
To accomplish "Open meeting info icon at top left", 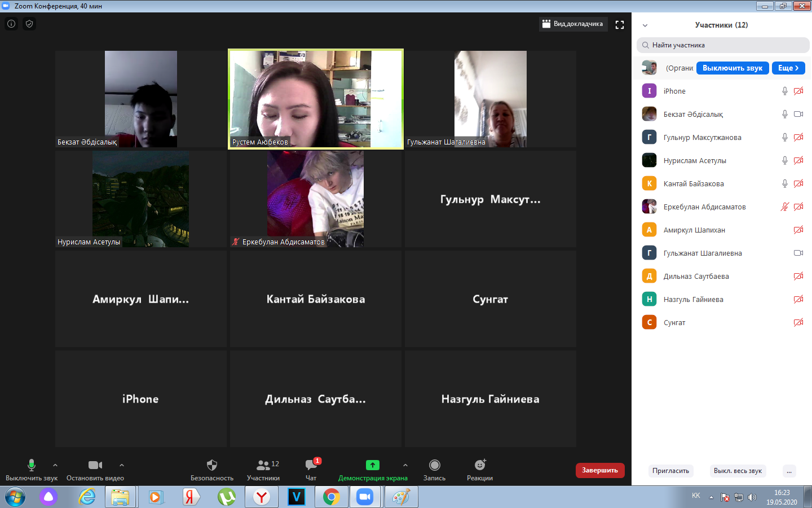I will [x=11, y=24].
